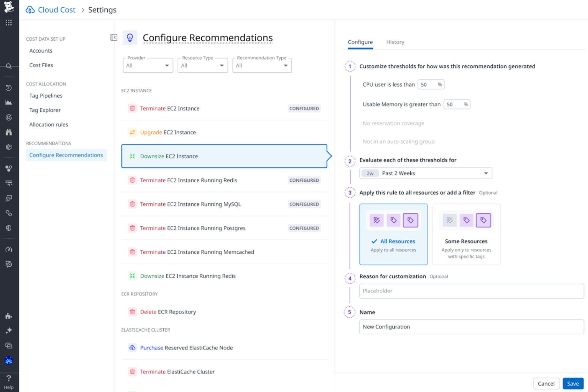
Task: Click the trash icon on Delete ECR Repository
Action: coord(133,312)
